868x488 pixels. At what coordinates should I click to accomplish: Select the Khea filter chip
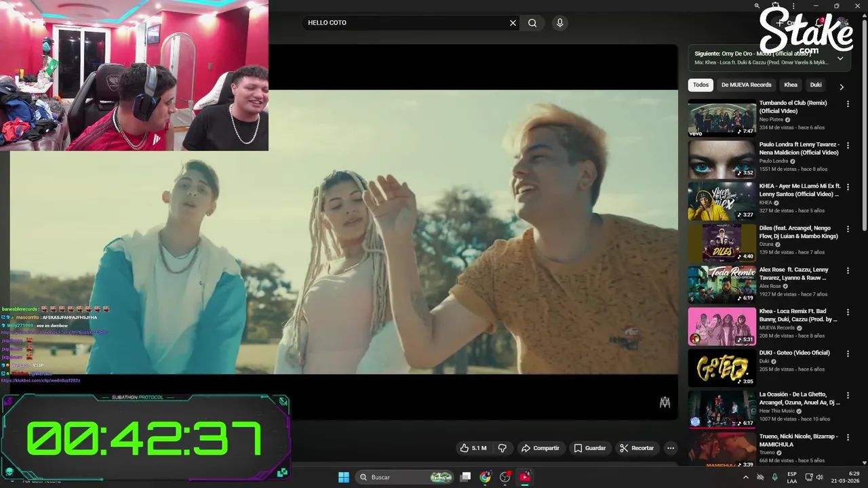[x=791, y=85]
